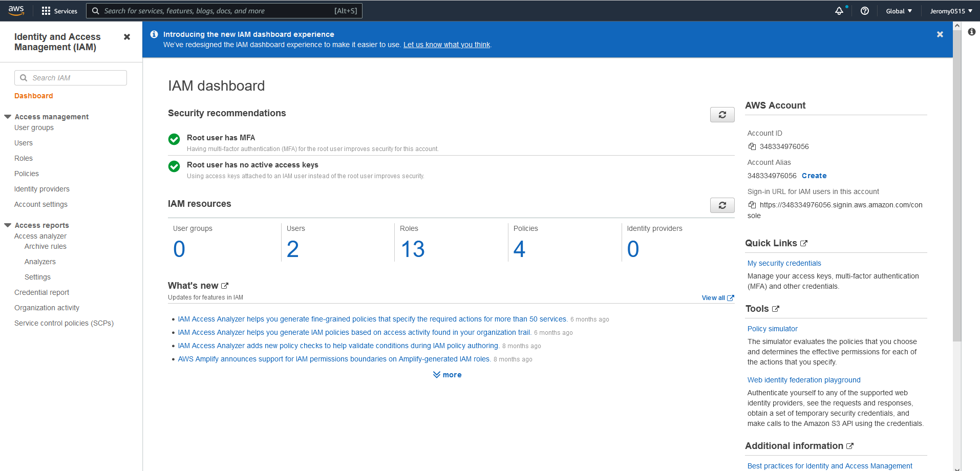Click View all What's new updates
The image size is (980, 471).
pos(718,297)
